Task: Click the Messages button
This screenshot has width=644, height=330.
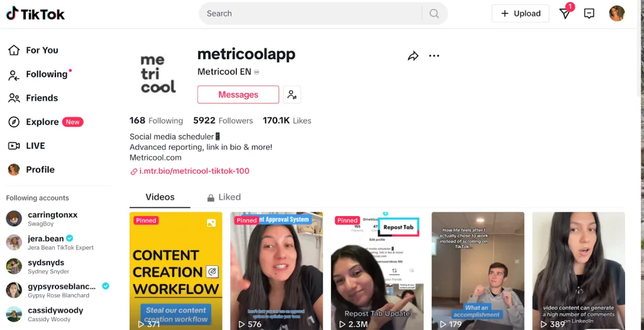Action: [238, 95]
